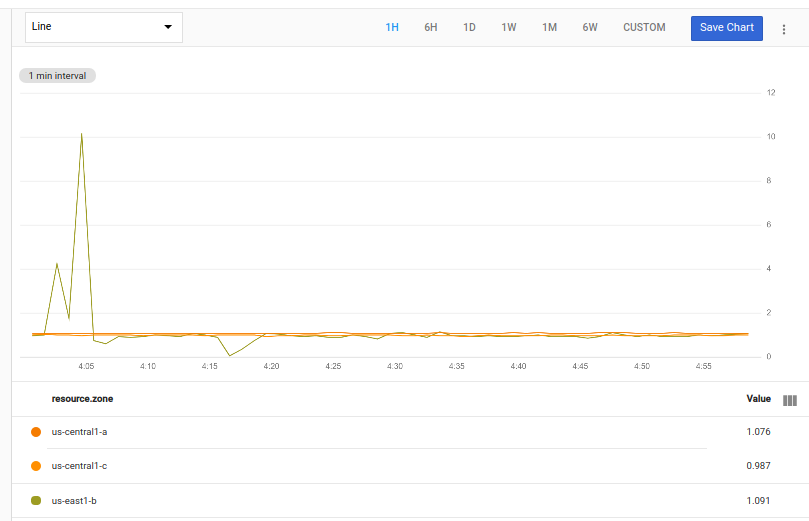
Task: Click the spike peak on the chart line
Action: pos(81,134)
